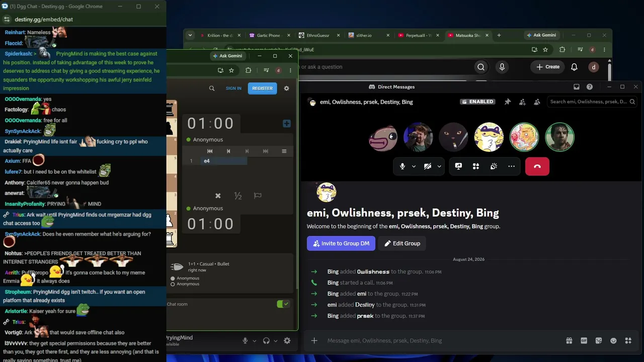This screenshot has height=362, width=644.
Task: Open the emoji picker in Discord
Action: tap(613, 340)
